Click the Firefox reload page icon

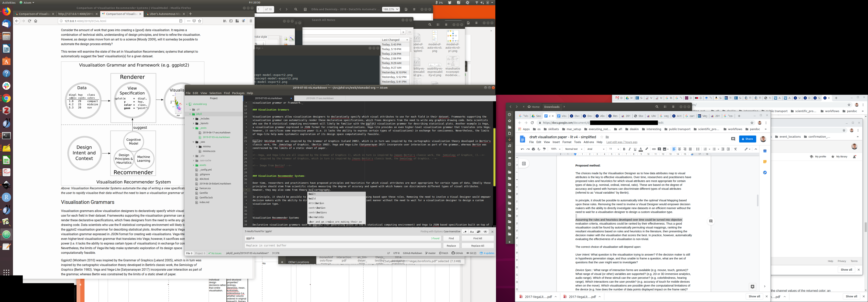[29, 21]
